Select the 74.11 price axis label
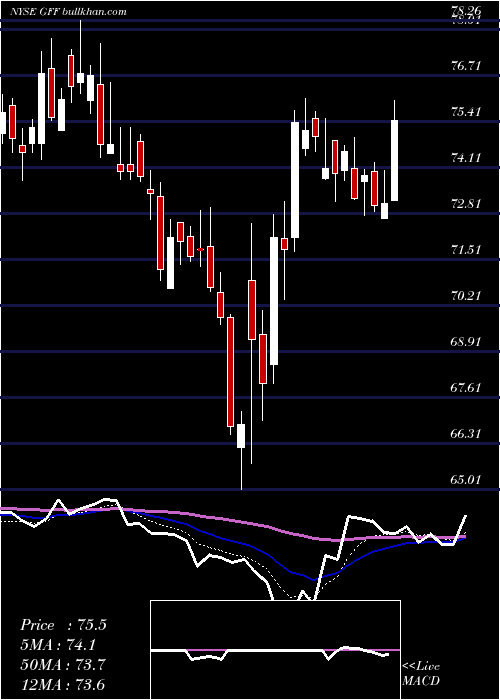500x700 pixels. click(466, 158)
